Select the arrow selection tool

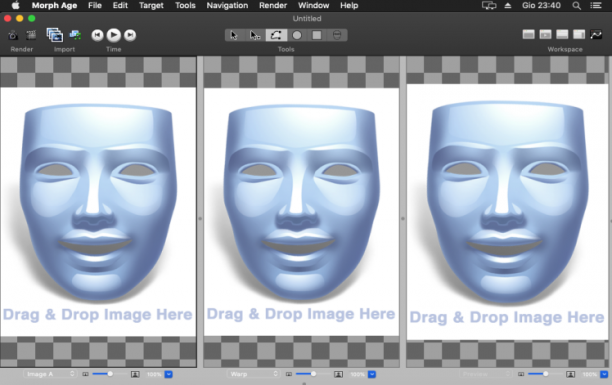click(x=234, y=35)
